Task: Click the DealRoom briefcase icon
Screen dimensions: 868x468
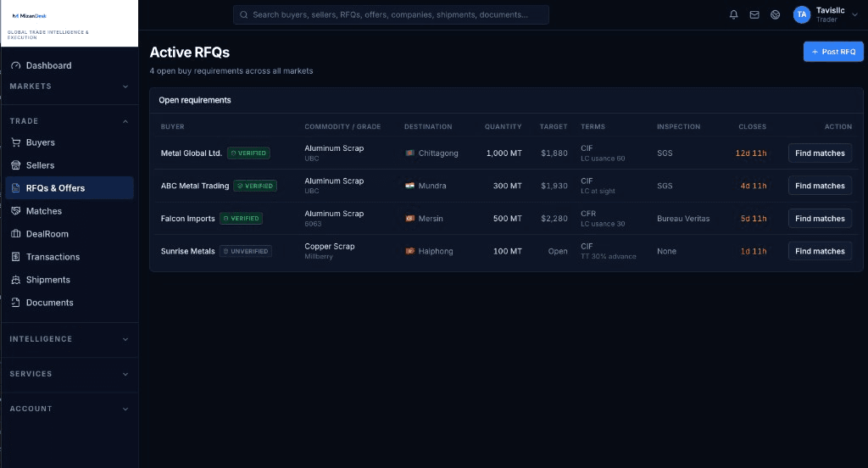Action: point(15,234)
